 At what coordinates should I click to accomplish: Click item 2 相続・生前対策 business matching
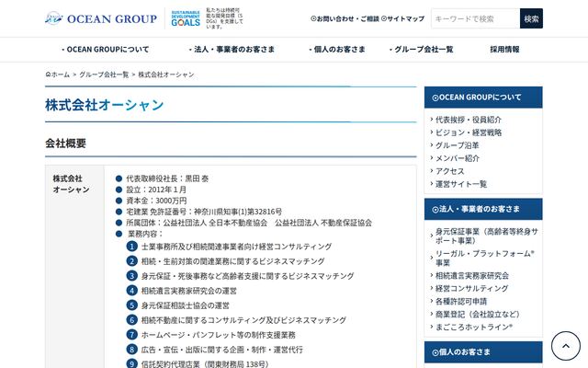(232, 261)
